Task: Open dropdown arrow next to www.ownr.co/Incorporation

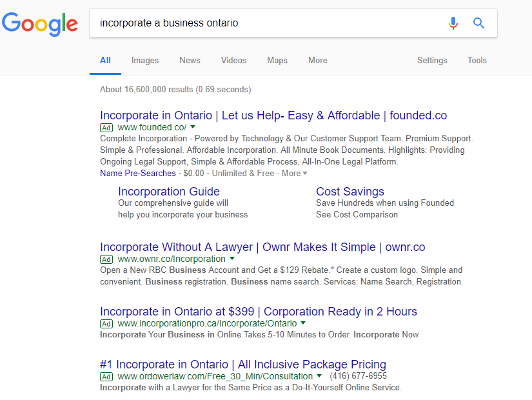Action: pos(232,259)
